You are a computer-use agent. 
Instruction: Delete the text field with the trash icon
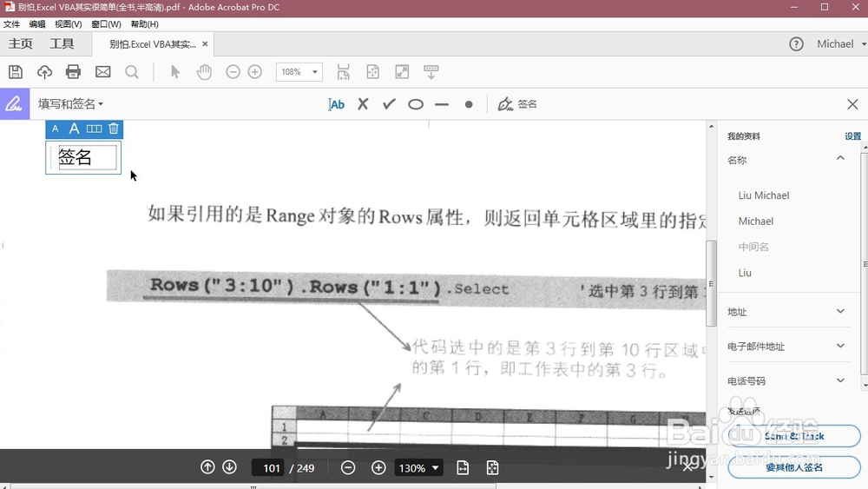(114, 129)
